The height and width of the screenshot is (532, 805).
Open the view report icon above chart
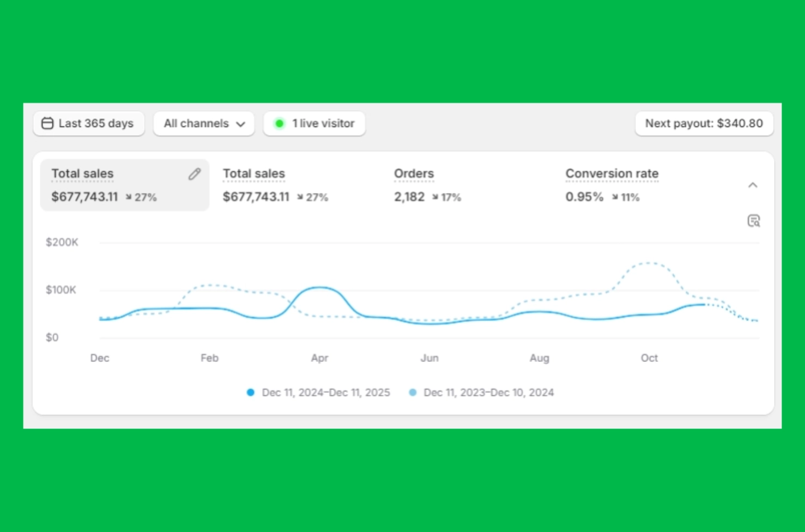coord(753,221)
